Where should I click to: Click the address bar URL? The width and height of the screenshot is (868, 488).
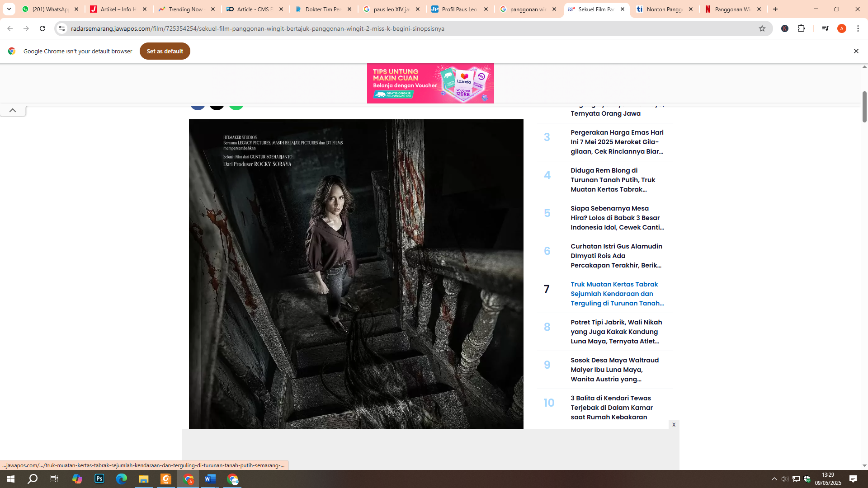(x=258, y=28)
